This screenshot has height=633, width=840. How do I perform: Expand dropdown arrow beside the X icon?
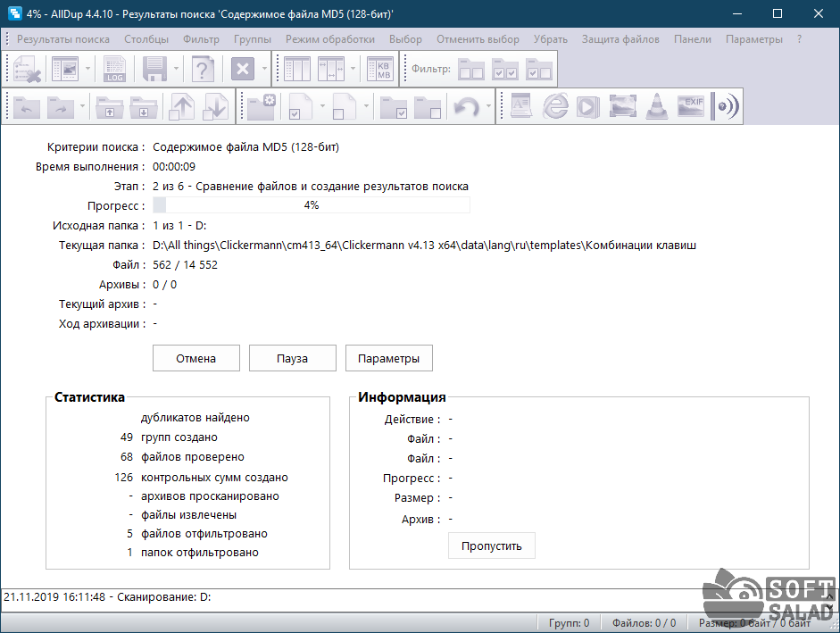pos(263,70)
